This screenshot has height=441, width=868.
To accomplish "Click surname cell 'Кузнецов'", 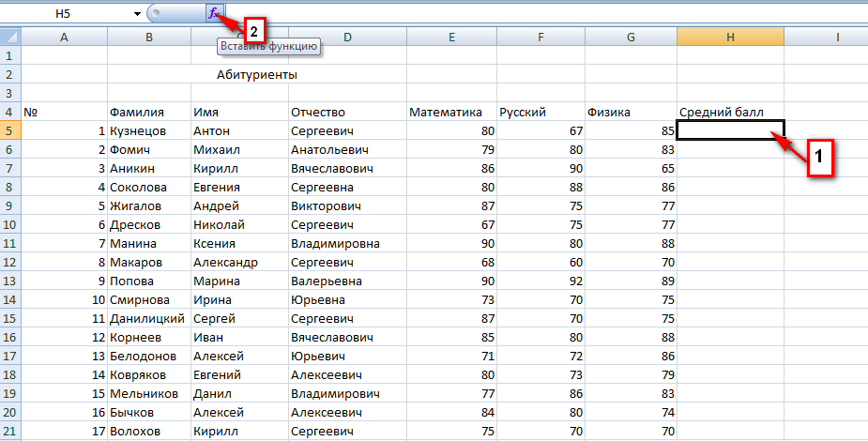I will click(x=149, y=131).
